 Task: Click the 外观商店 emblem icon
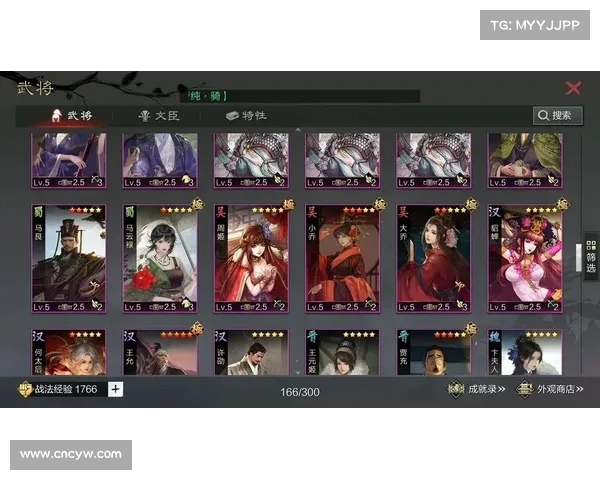pyautogui.click(x=525, y=389)
